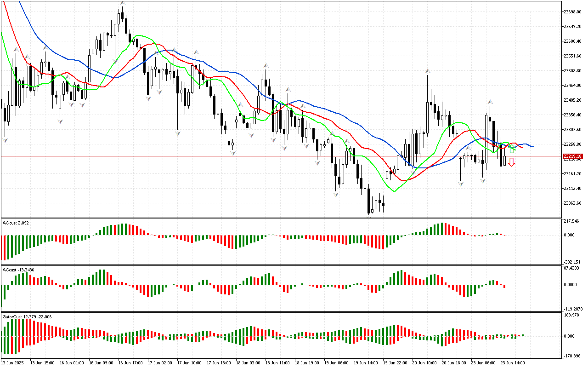The height and width of the screenshot is (368, 588).
Task: Click the 23698.00 price scale label
Action: coord(572,11)
